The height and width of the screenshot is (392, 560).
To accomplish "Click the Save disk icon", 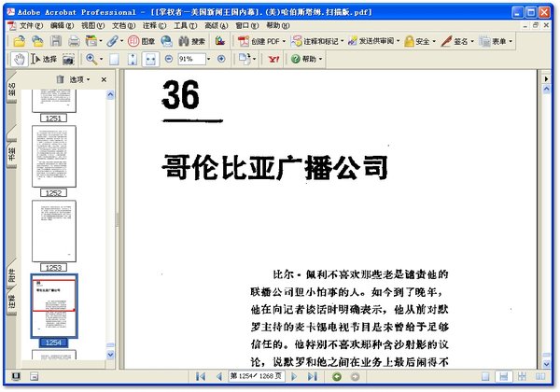I will (56, 41).
